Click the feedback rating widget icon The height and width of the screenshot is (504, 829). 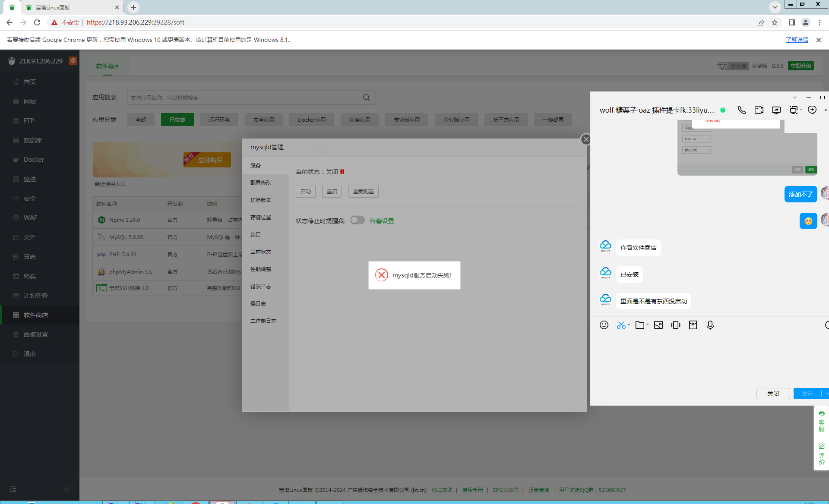[x=822, y=454]
